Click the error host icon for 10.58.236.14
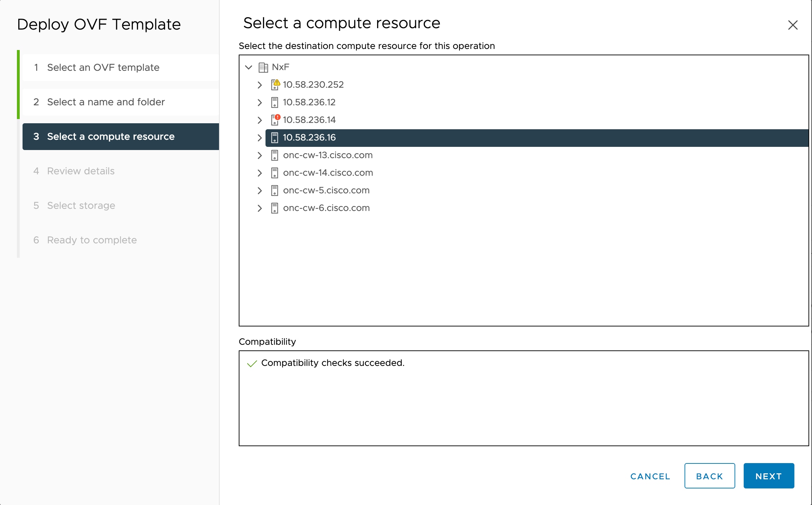This screenshot has height=505, width=812. [275, 120]
